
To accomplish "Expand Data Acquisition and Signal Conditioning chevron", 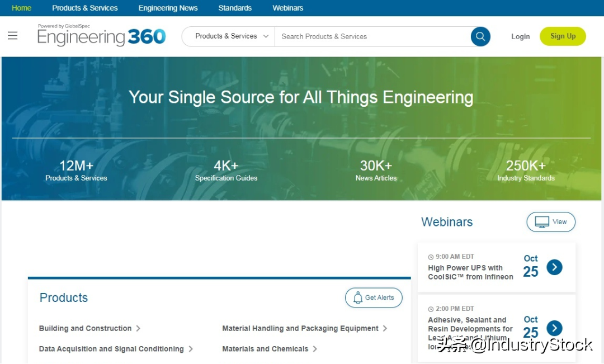I will click(190, 349).
